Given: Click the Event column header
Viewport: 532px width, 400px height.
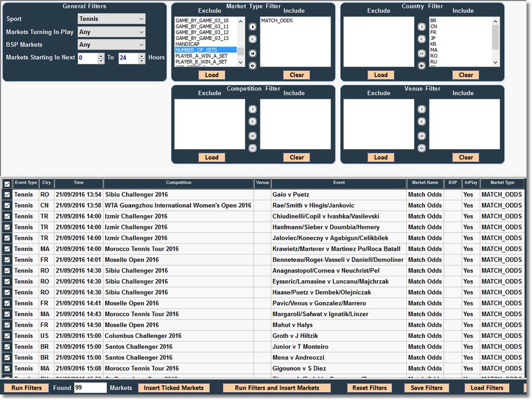Looking at the screenshot, I should (x=339, y=183).
